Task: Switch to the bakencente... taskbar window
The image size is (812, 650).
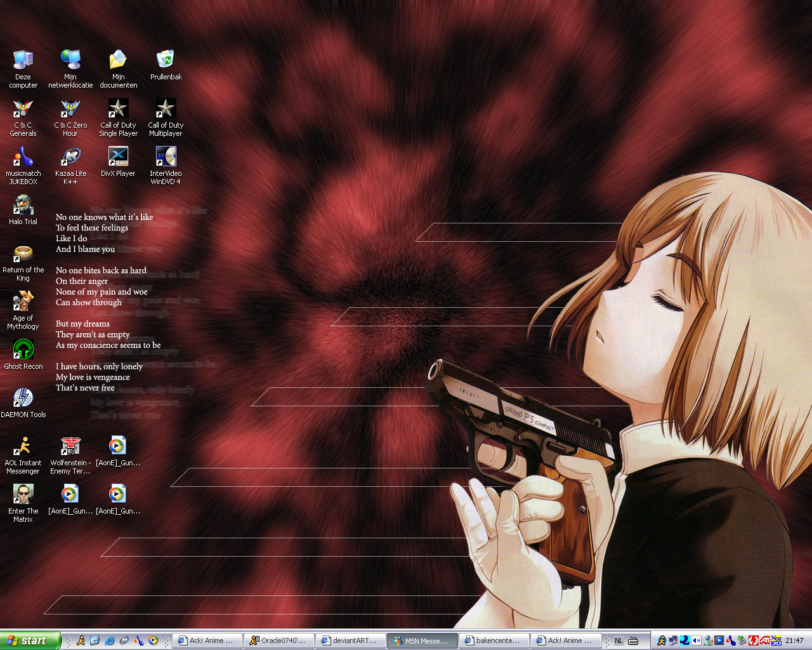Action: [494, 640]
